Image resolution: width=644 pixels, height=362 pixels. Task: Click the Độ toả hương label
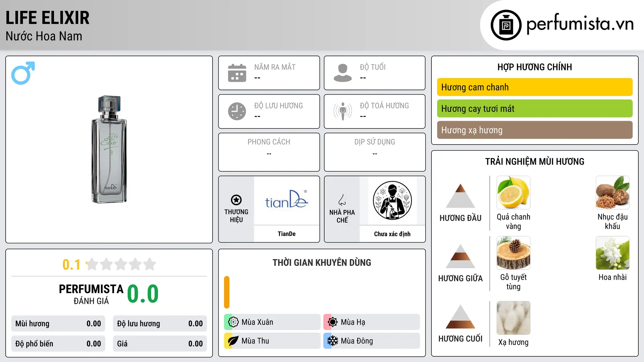coord(384,106)
